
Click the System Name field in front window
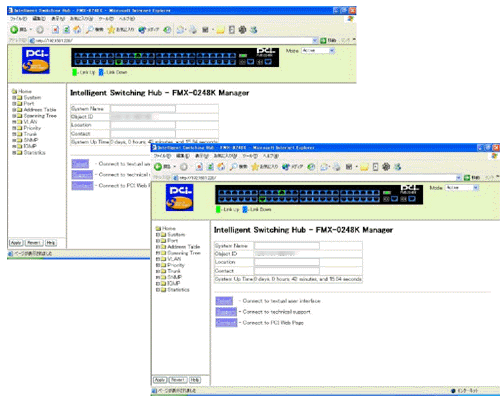pyautogui.click(x=287, y=246)
